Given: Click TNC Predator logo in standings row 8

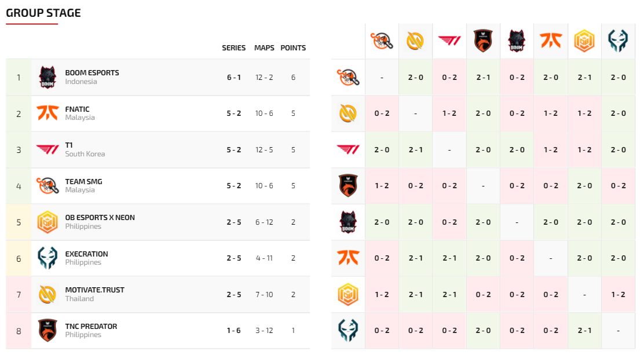Looking at the screenshot, I should (x=47, y=330).
